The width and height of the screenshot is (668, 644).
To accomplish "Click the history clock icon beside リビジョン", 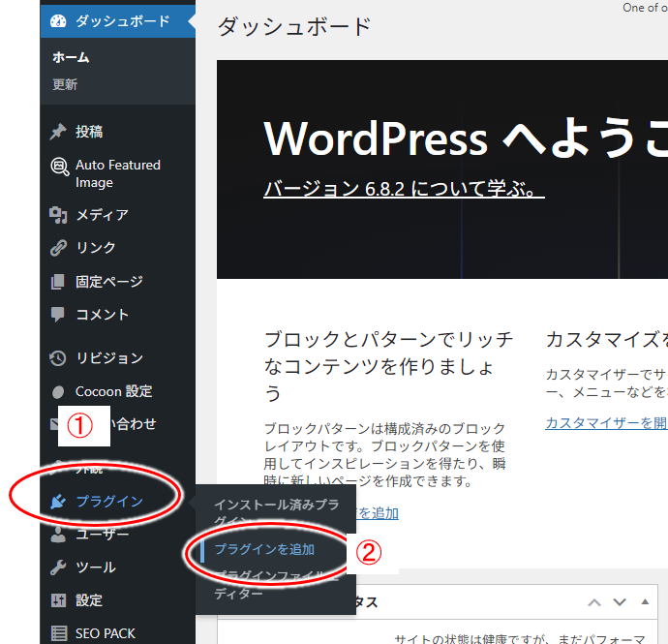I will (x=58, y=358).
